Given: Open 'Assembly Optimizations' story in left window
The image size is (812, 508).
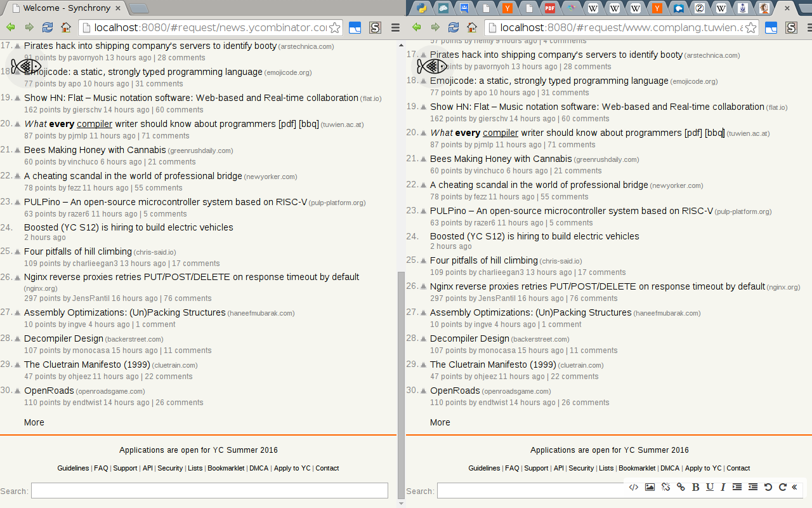Looking at the screenshot, I should click(x=125, y=312).
